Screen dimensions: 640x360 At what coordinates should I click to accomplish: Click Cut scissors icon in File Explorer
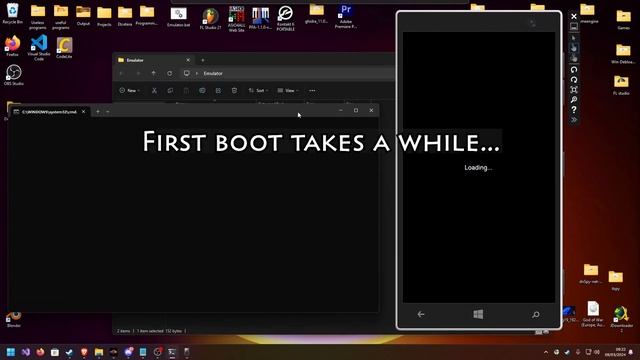[154, 90]
